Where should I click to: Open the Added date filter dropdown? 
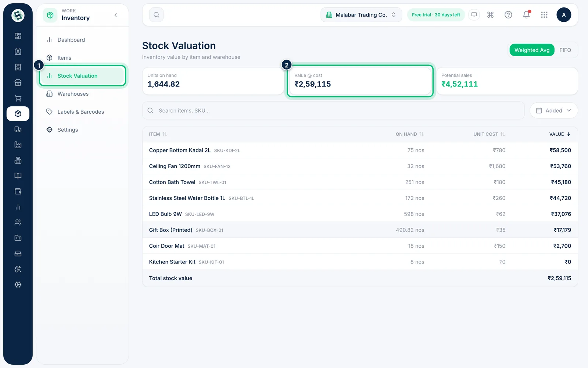(553, 110)
